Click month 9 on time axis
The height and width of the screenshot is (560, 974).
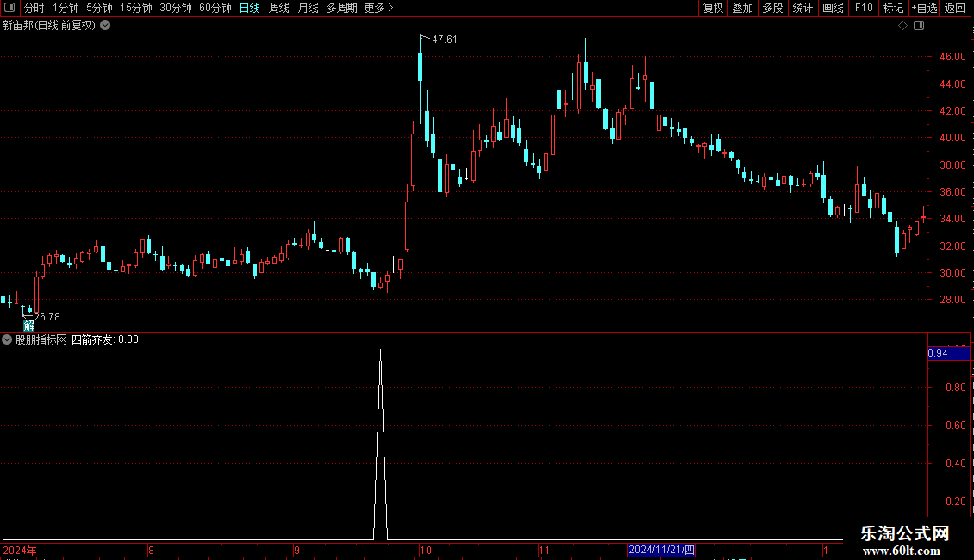coord(297,551)
